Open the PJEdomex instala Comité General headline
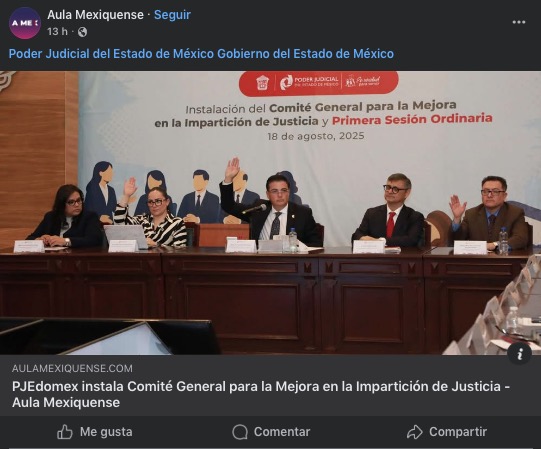Image resolution: width=541 pixels, height=449 pixels. tap(261, 394)
